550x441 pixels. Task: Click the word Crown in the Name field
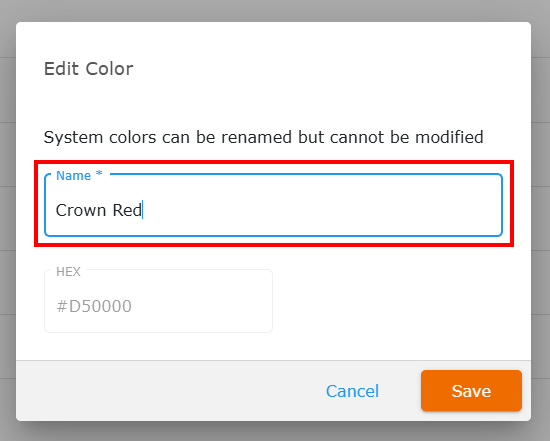point(81,210)
